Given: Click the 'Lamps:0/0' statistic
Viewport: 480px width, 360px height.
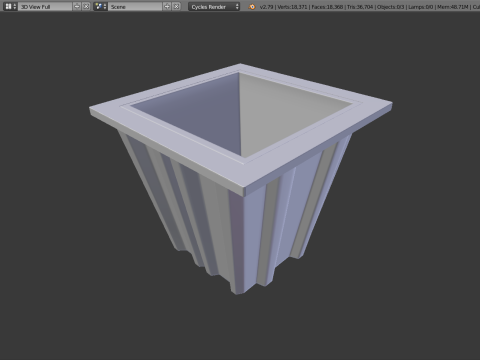Looking at the screenshot, I should pos(420,7).
